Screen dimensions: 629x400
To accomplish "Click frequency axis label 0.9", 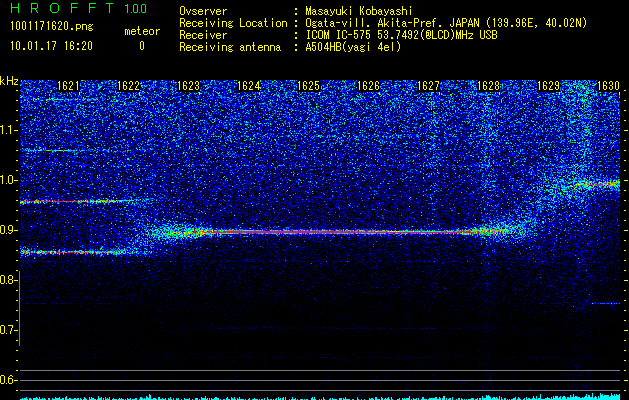I will point(9,230).
